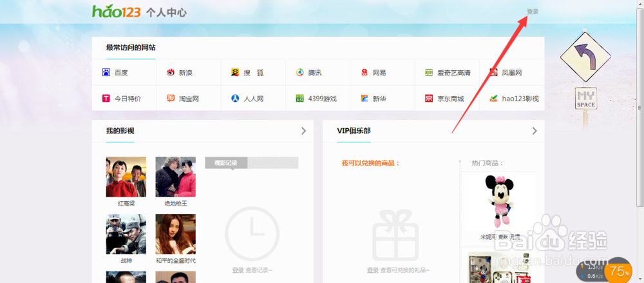The image size is (644, 283).
Task: Click the iQiyi green icon
Action: pos(429,72)
